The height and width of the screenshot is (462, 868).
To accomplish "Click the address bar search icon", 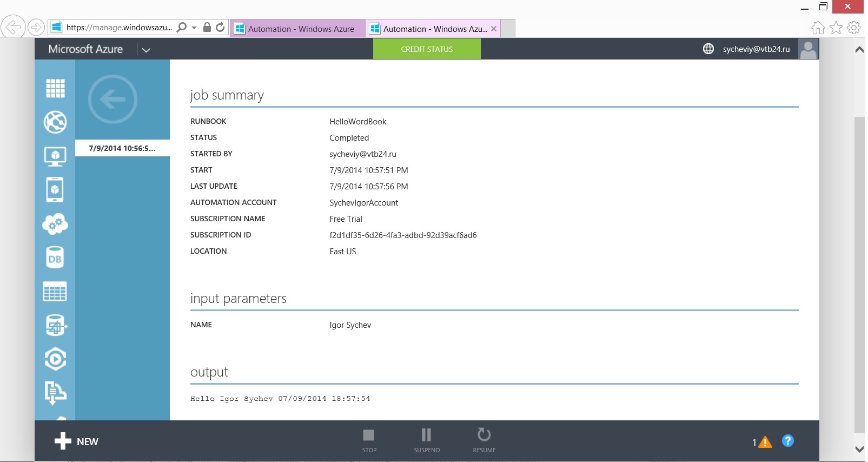I will (182, 27).
